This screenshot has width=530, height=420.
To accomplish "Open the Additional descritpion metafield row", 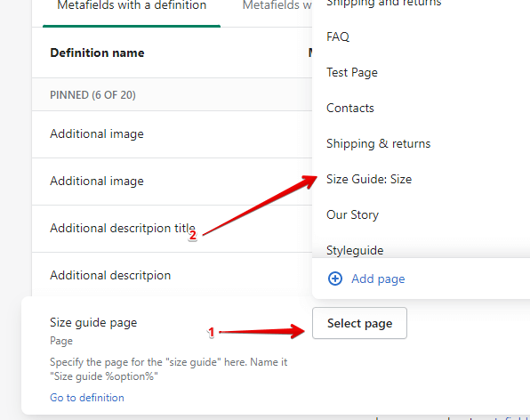I will click(x=172, y=275).
